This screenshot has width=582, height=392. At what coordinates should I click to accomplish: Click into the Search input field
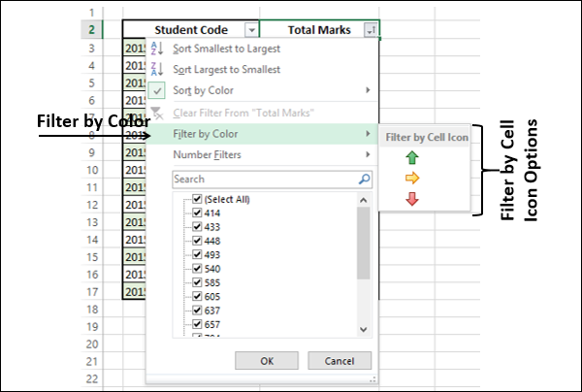(262, 180)
